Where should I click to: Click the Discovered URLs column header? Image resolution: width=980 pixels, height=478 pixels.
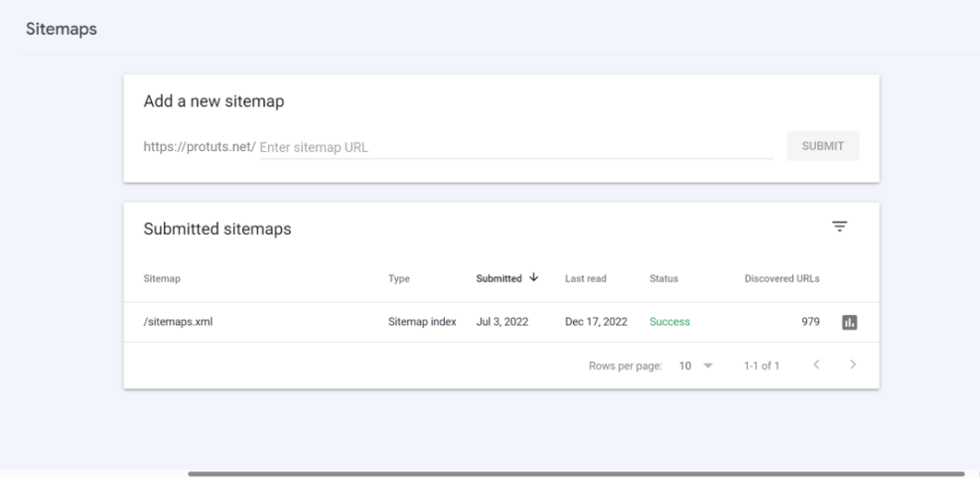781,278
